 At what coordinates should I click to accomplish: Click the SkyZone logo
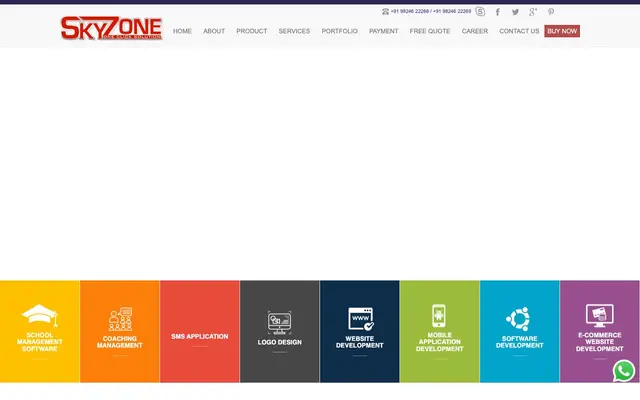(x=111, y=28)
